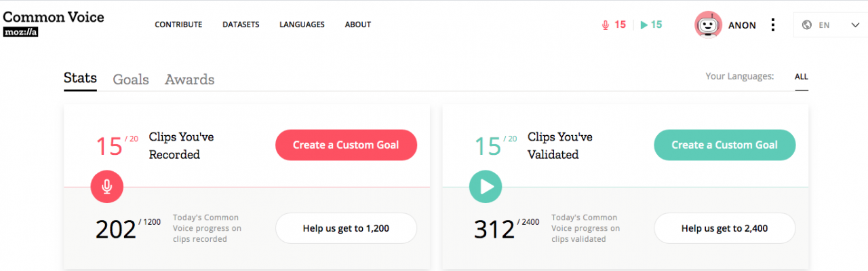Screen dimensions: 868x271
Task: Go to the Languages page
Action: tap(302, 24)
